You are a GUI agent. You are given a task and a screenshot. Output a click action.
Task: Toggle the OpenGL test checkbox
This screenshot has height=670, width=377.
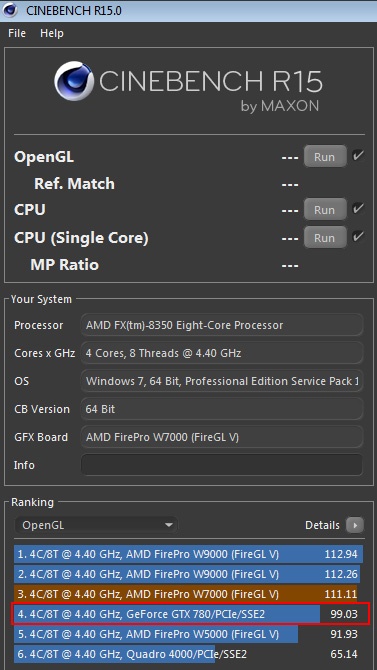(x=357, y=156)
